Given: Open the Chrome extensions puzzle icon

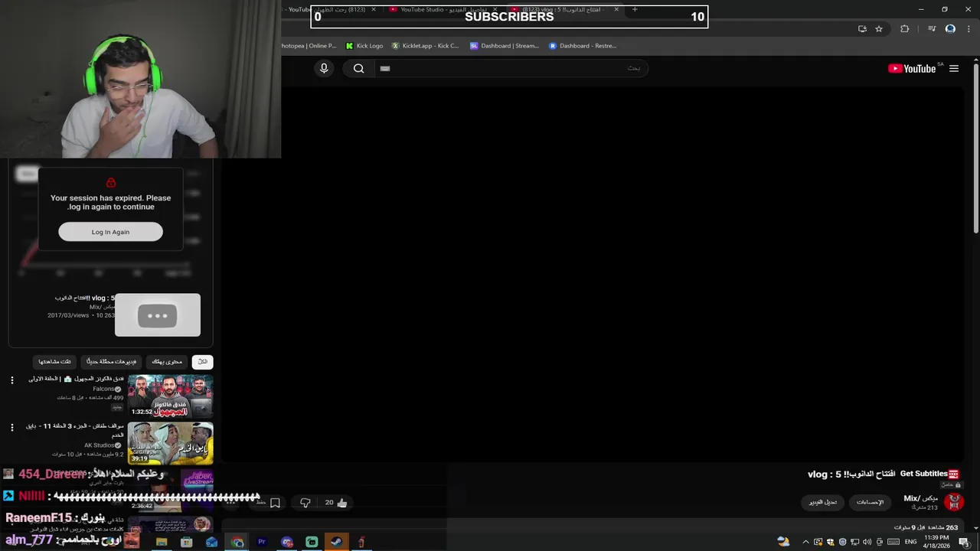Looking at the screenshot, I should pyautogui.click(x=904, y=29).
